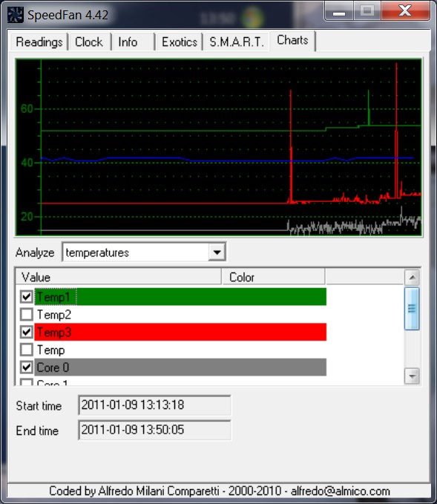Click the list scrollbar up arrow
Viewport: 437px width, 504px height.
[x=412, y=278]
